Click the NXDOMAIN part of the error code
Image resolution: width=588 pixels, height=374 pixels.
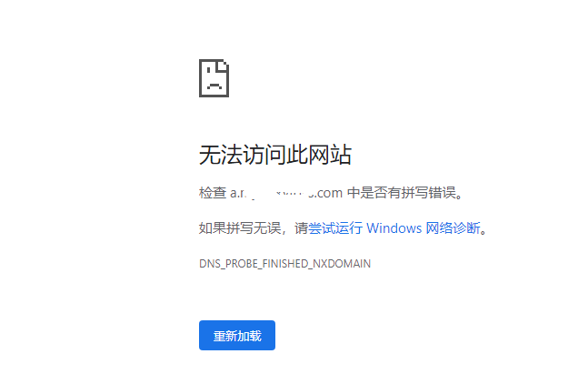click(342, 264)
